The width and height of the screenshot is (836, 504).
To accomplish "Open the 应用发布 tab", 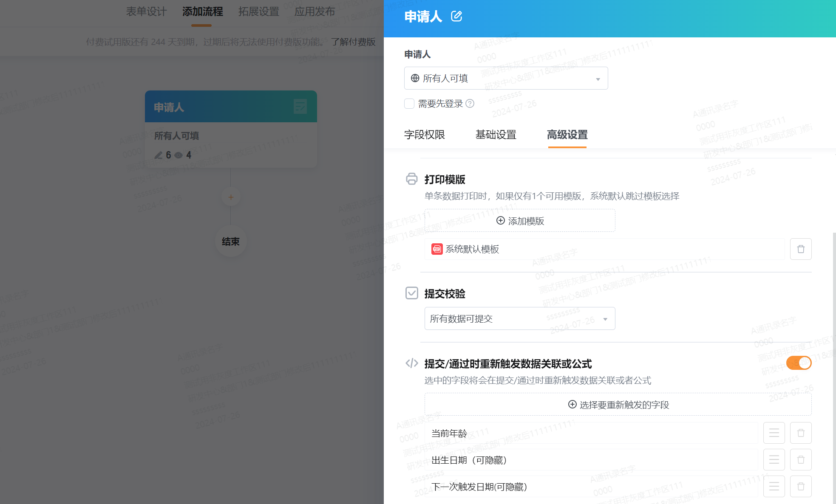I will tap(315, 11).
